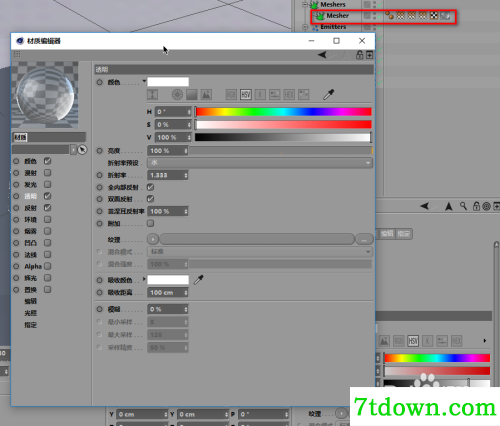The width and height of the screenshot is (500, 426).
Task: Switch color picker to HSV mode
Action: (x=246, y=95)
